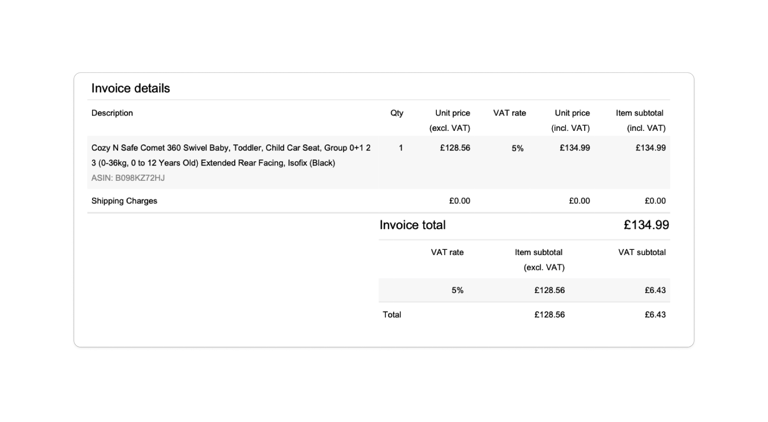Click the Invoice total label
Viewport: 768px width, 422px height.
point(412,225)
